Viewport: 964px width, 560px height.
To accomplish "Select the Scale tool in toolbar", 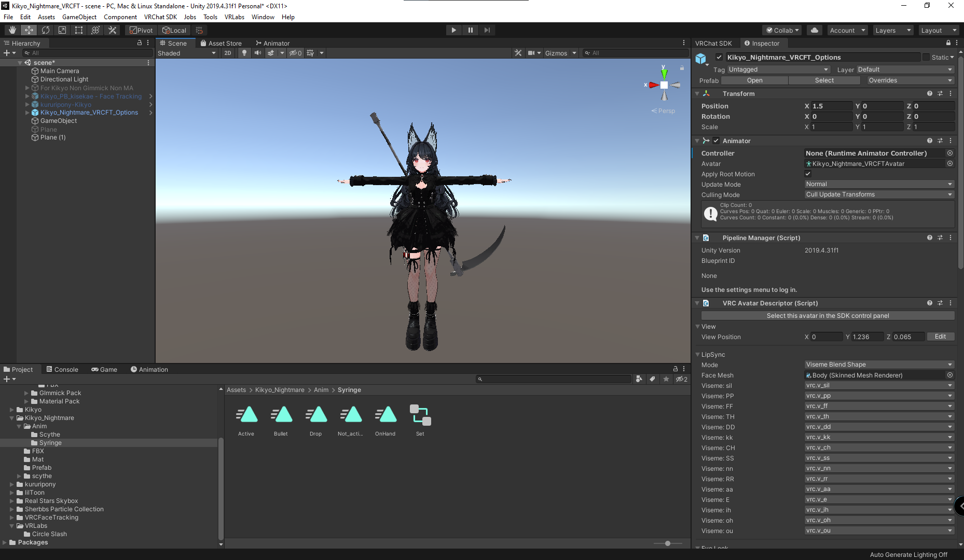I will [62, 30].
